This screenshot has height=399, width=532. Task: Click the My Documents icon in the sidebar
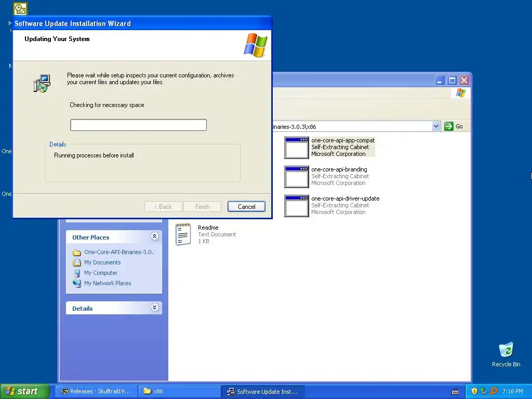pos(77,262)
